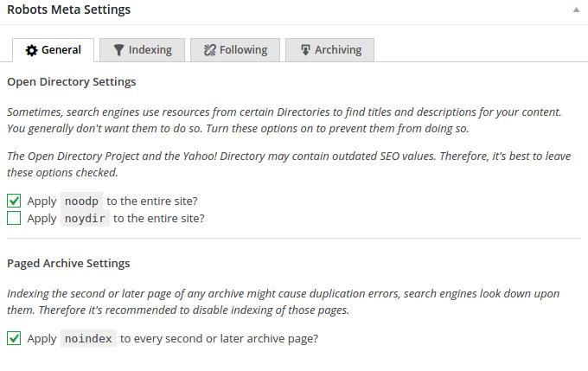588x371 pixels.
Task: Click the Paged Archive Settings heading
Action: pos(68,263)
